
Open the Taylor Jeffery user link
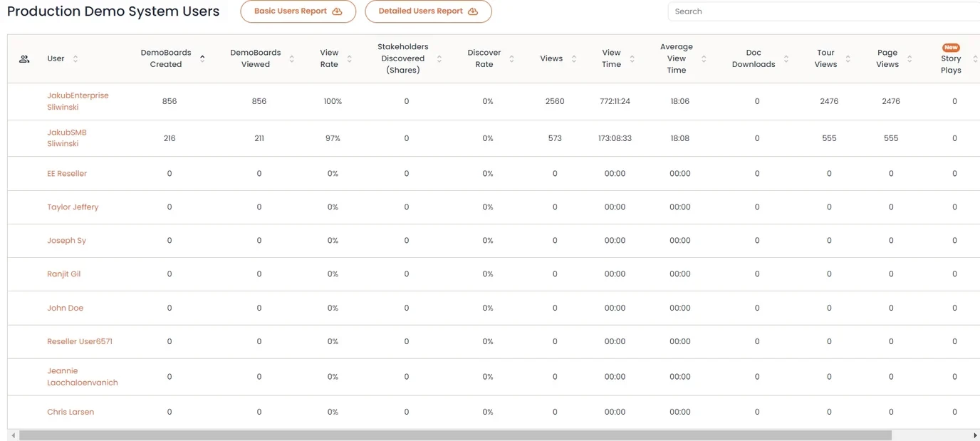[x=73, y=207]
